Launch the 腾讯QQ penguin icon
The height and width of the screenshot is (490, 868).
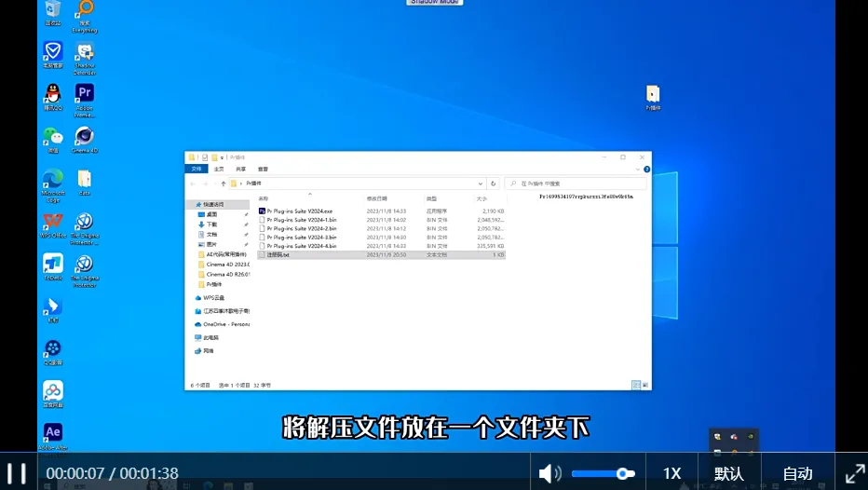(53, 98)
